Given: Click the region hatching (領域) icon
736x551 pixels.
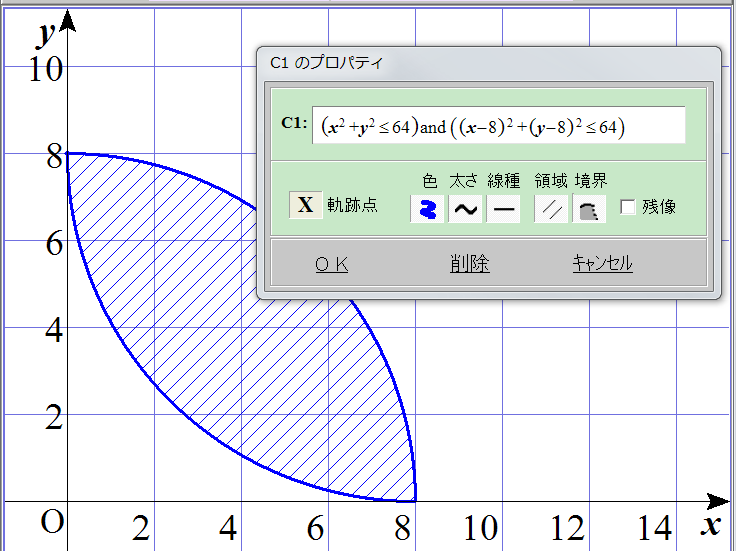Looking at the screenshot, I should coord(551,208).
